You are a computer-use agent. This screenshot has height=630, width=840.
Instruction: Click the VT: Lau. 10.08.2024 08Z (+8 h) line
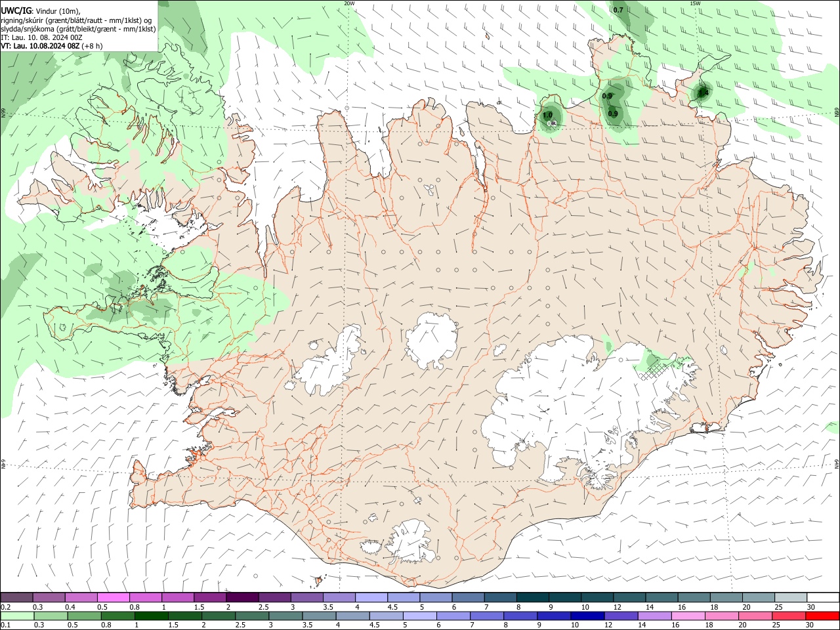52,46
